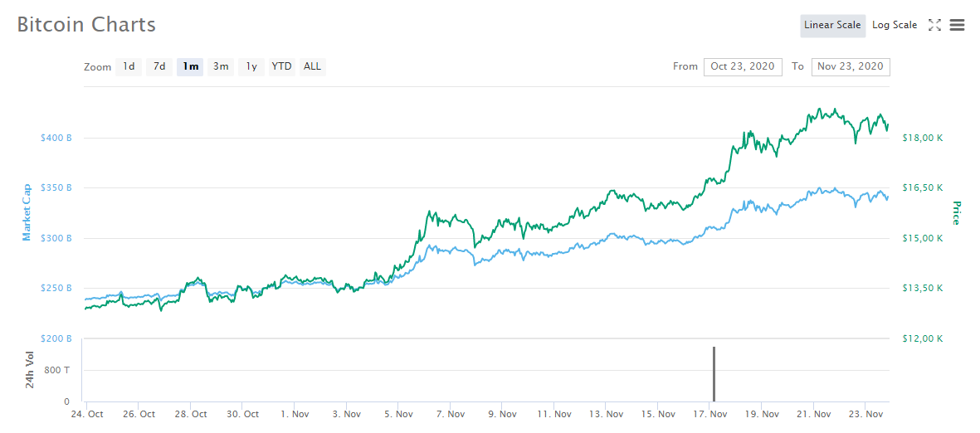Click the 800 T volume label
Image resolution: width=980 pixels, height=433 pixels.
click(57, 370)
